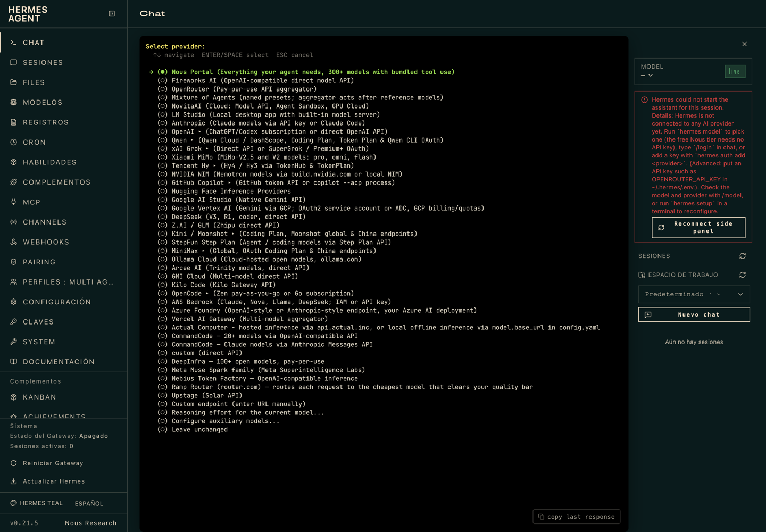Refresh the Espacio de Trabajo icon
Image resolution: width=766 pixels, height=532 pixels.
[x=743, y=275]
